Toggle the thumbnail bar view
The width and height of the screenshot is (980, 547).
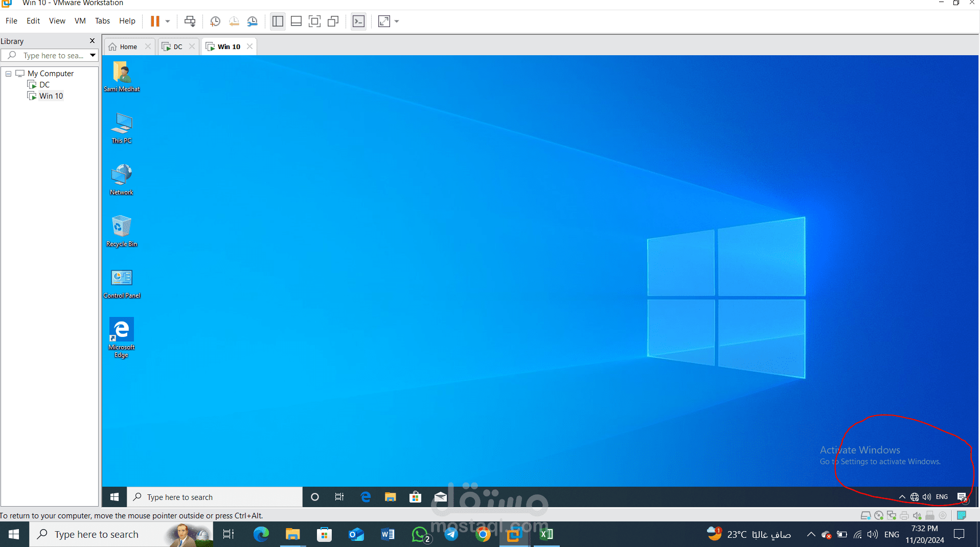coord(296,21)
